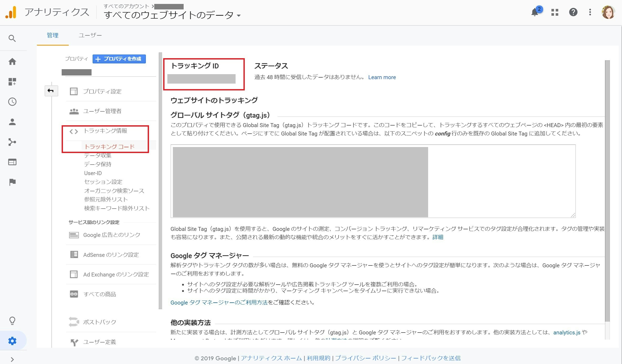Click the search magnifier icon in sidebar
This screenshot has width=622, height=364.
[12, 39]
